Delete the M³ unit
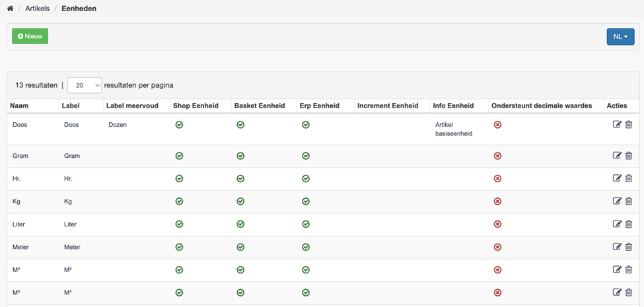This screenshot has height=307, width=644. point(628,292)
